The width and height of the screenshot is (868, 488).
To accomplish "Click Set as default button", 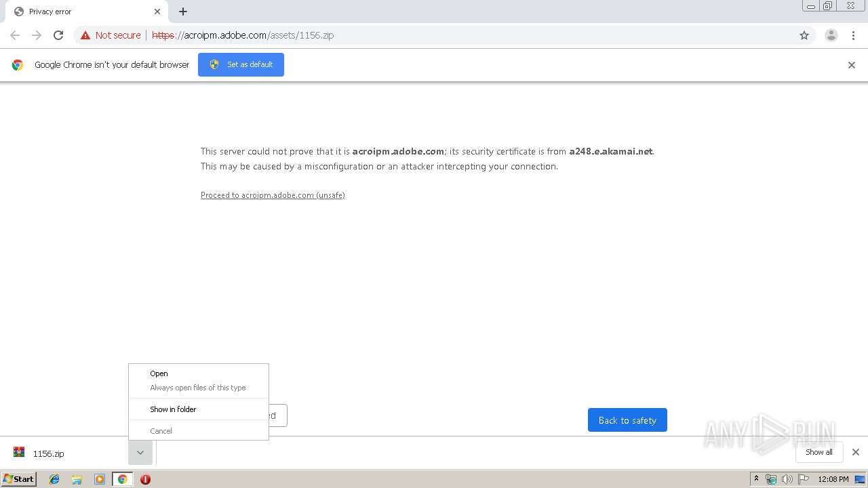I will click(x=241, y=64).
